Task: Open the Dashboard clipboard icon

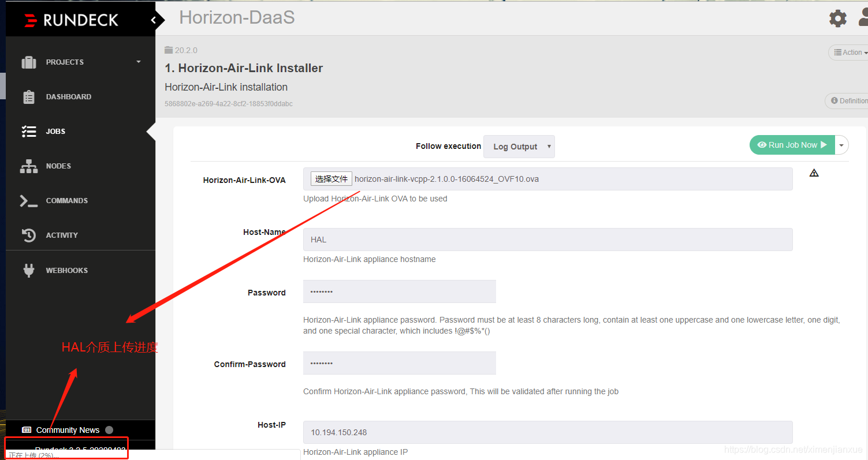Action: (29, 96)
